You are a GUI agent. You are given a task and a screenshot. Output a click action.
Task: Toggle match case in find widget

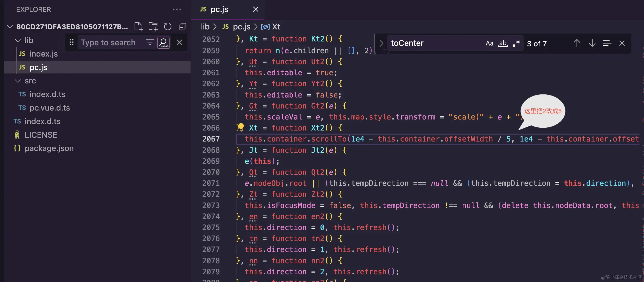(x=489, y=43)
